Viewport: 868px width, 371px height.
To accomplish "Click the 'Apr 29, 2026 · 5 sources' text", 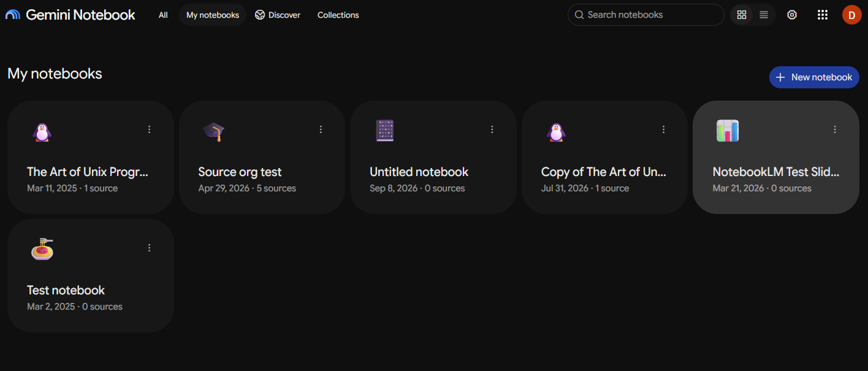I will pyautogui.click(x=247, y=188).
